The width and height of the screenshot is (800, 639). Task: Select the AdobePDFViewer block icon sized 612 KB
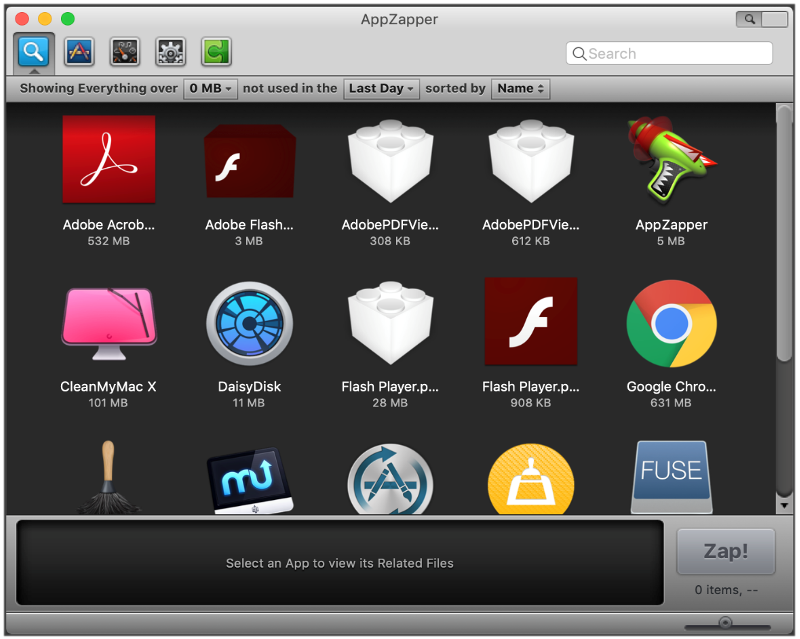531,160
